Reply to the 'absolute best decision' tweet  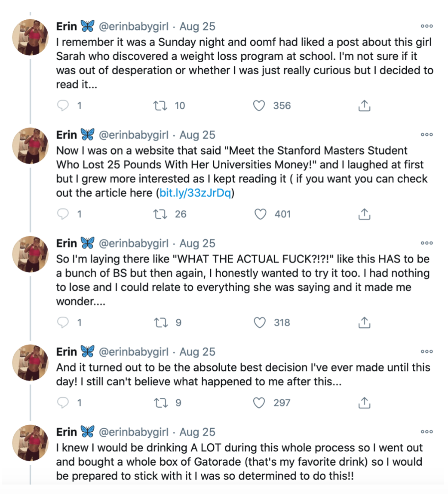[x=63, y=403]
